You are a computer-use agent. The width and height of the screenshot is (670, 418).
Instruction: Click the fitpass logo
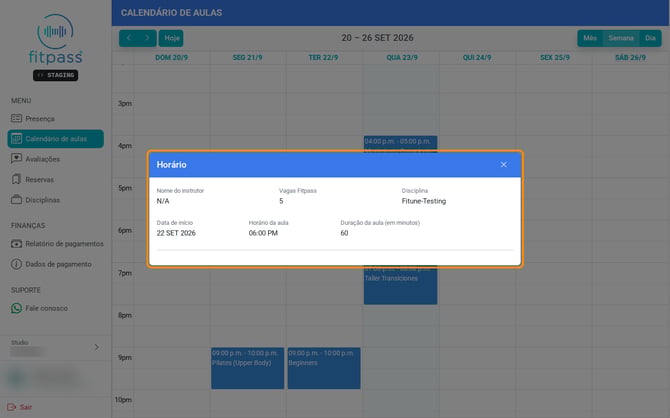pos(56,39)
